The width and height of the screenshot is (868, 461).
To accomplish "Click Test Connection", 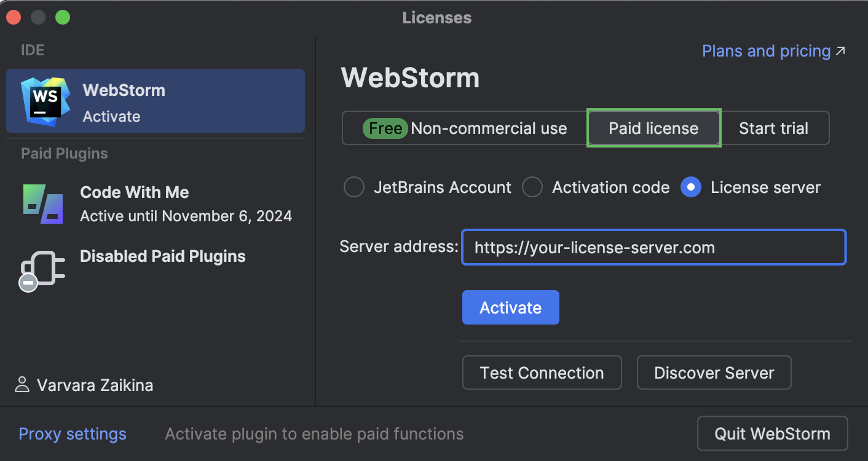I will pyautogui.click(x=542, y=372).
